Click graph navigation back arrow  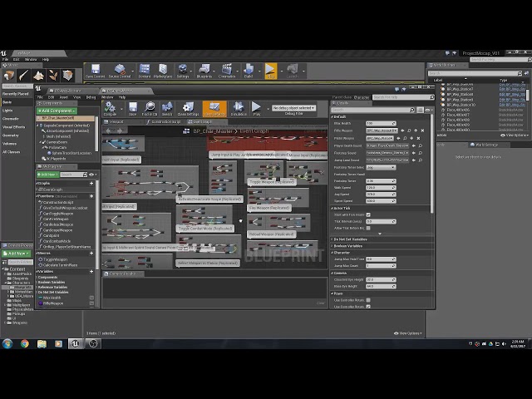tap(109, 131)
